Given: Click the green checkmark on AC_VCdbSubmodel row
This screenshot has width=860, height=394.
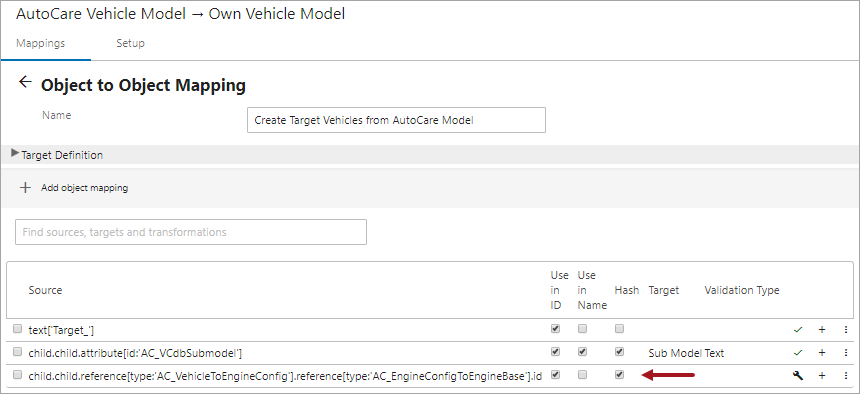Looking at the screenshot, I should [798, 352].
